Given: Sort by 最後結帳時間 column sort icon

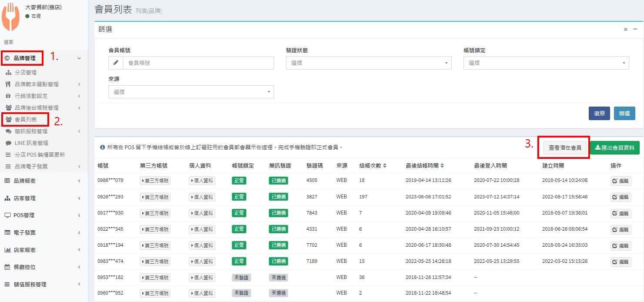Looking at the screenshot, I should point(442,166).
